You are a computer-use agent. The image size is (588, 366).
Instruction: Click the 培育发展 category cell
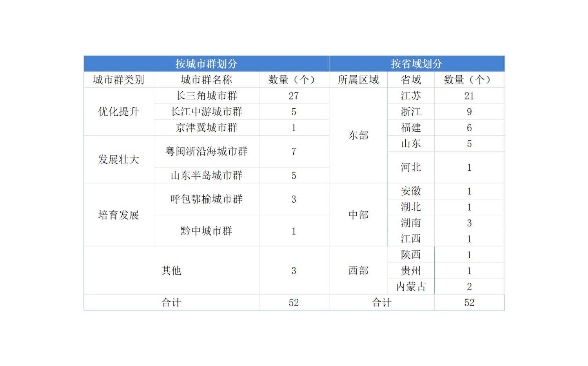pyautogui.click(x=118, y=215)
